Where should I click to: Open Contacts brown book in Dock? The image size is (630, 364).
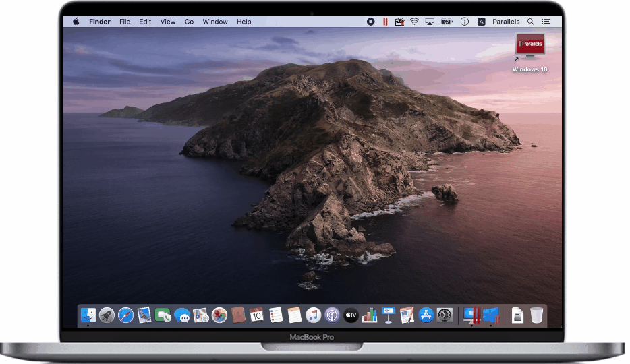pyautogui.click(x=238, y=315)
